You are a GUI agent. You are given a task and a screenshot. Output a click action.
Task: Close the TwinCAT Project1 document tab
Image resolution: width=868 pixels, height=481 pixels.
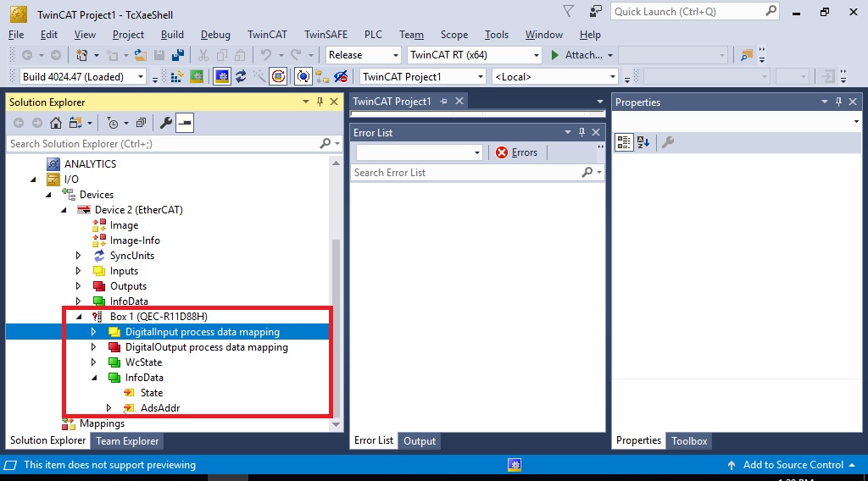tap(459, 101)
